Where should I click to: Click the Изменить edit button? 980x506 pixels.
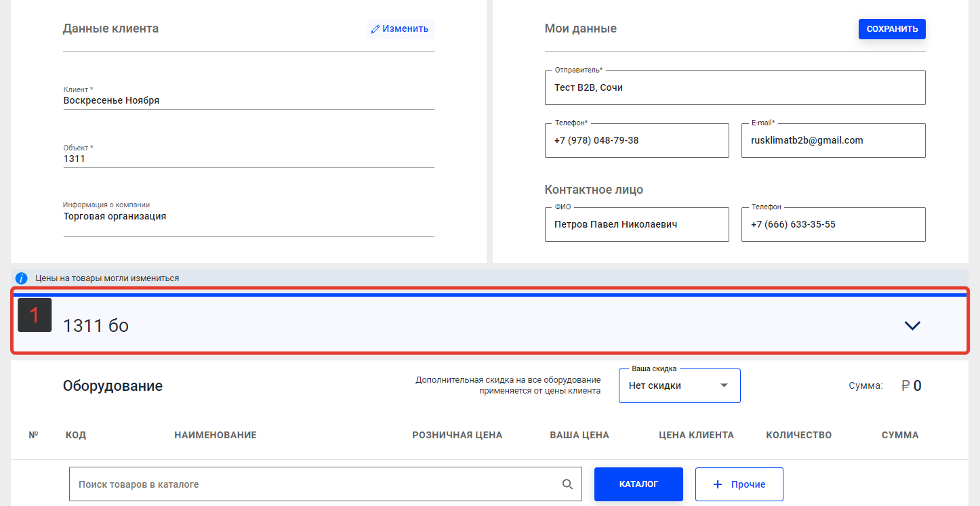point(401,29)
